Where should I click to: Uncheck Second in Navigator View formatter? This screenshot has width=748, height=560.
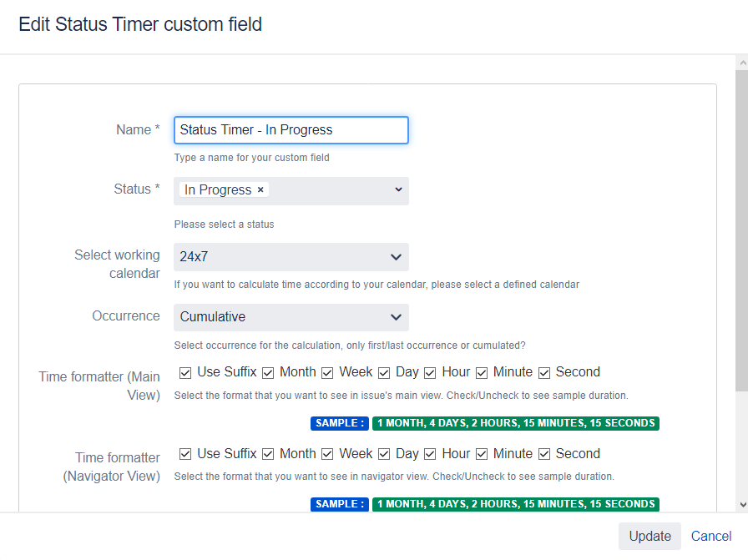pos(543,453)
